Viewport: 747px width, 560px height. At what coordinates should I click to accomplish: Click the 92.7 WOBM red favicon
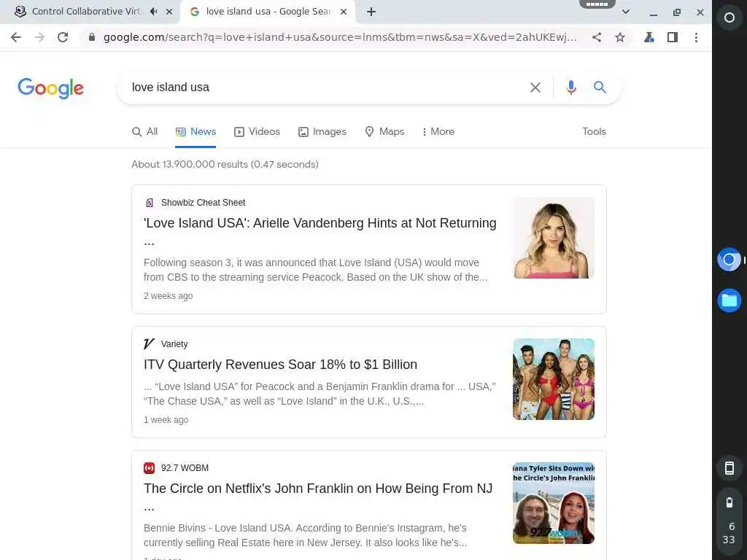(149, 468)
